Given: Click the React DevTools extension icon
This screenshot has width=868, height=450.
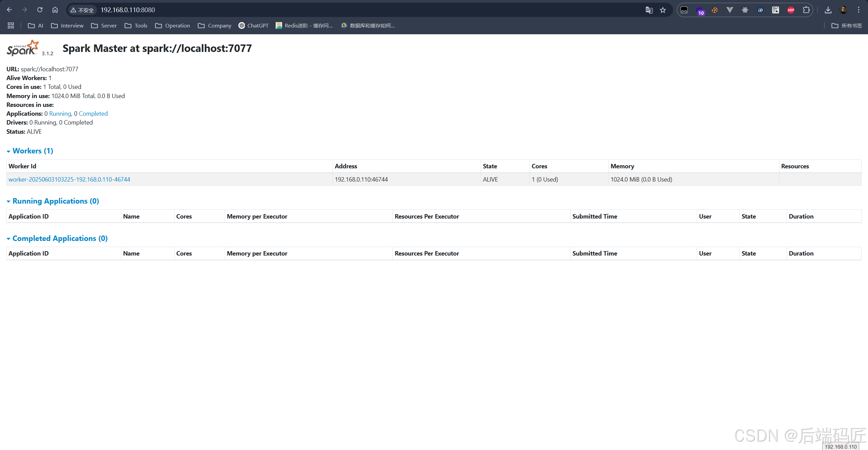Looking at the screenshot, I should [x=745, y=10].
